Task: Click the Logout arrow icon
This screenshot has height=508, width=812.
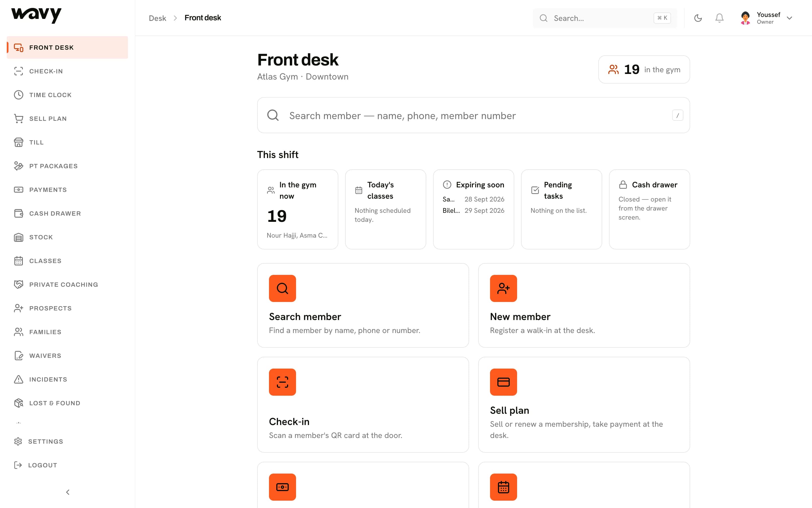Action: click(x=18, y=465)
